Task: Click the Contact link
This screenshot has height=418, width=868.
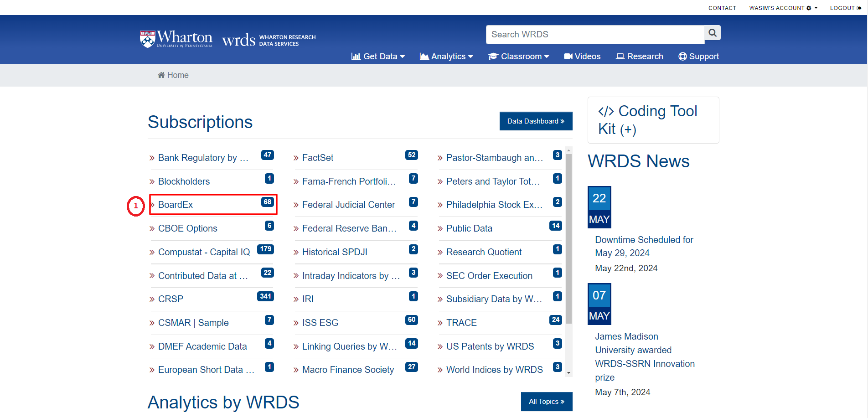Action: [722, 8]
